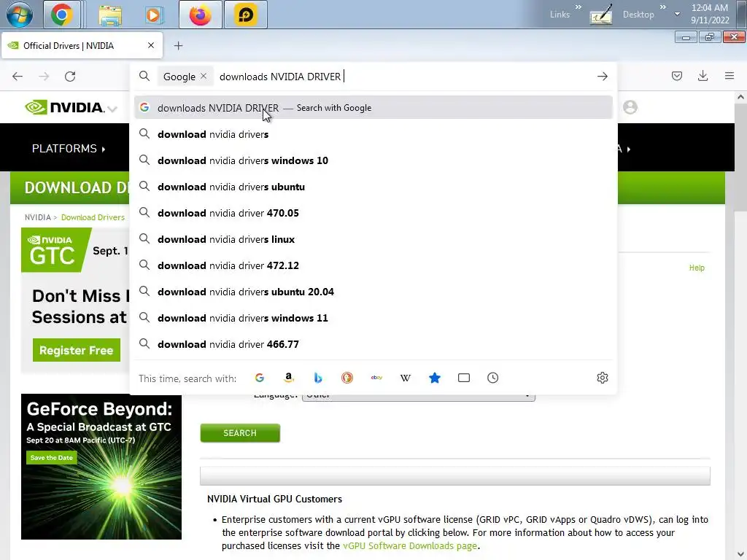Switch to the Firefox taskbar icon
Viewport: 747px width, 560px height.
point(200,15)
